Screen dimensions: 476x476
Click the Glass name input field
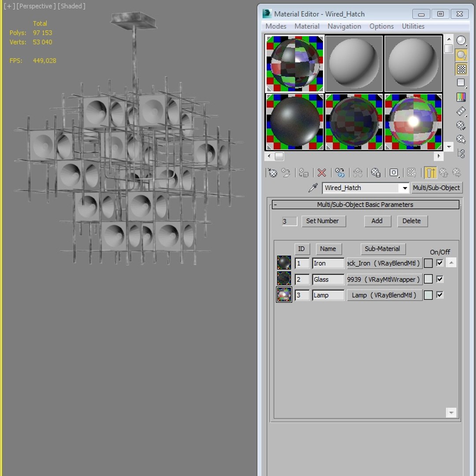328,279
